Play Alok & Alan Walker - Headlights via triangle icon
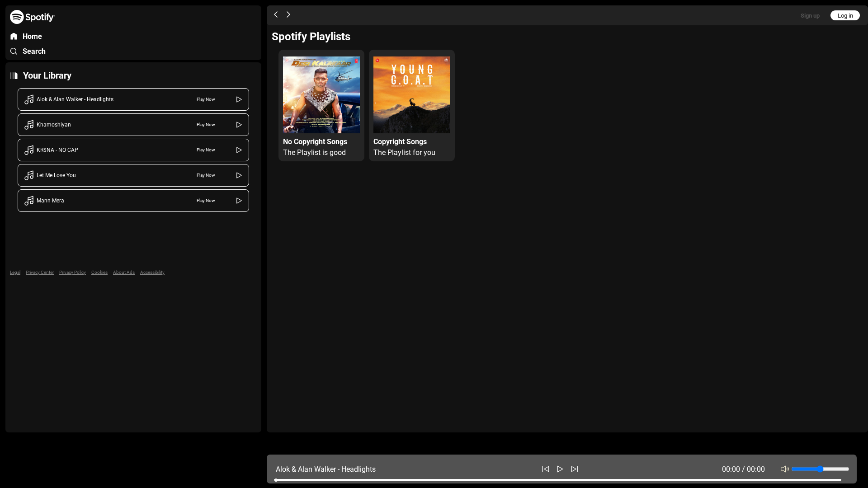 pyautogui.click(x=239, y=99)
